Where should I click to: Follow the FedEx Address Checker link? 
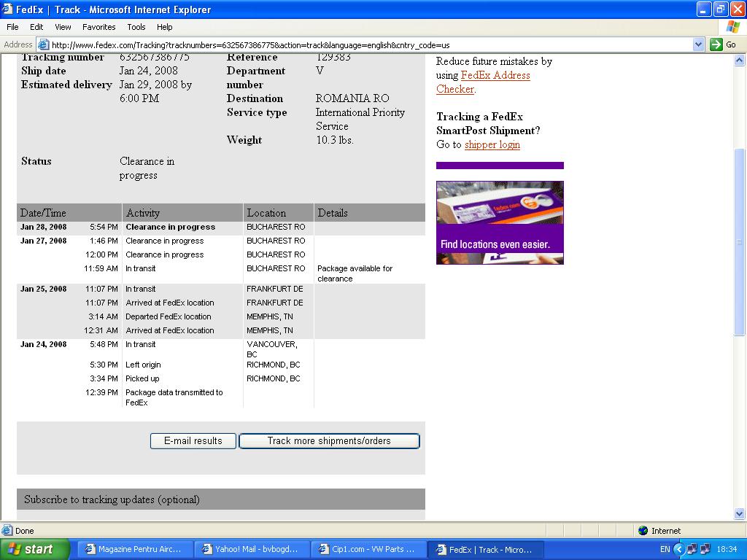click(483, 82)
